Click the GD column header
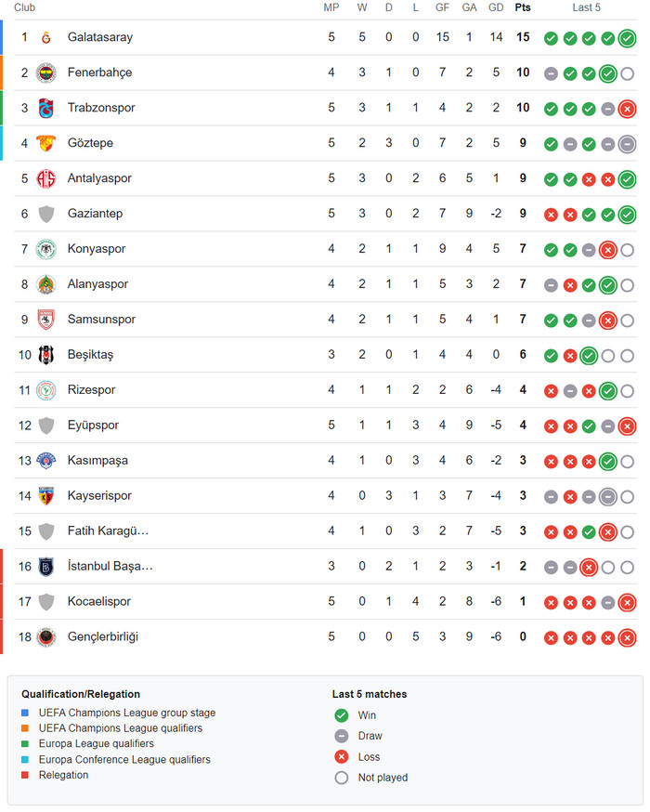Viewport: 650px width, 812px height. (x=496, y=7)
